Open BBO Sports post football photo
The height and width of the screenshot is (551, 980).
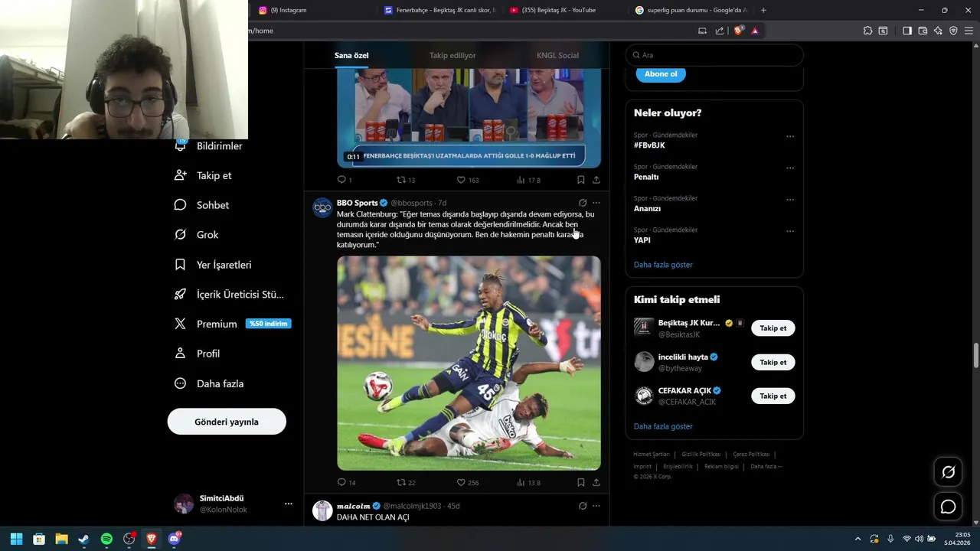[469, 363]
